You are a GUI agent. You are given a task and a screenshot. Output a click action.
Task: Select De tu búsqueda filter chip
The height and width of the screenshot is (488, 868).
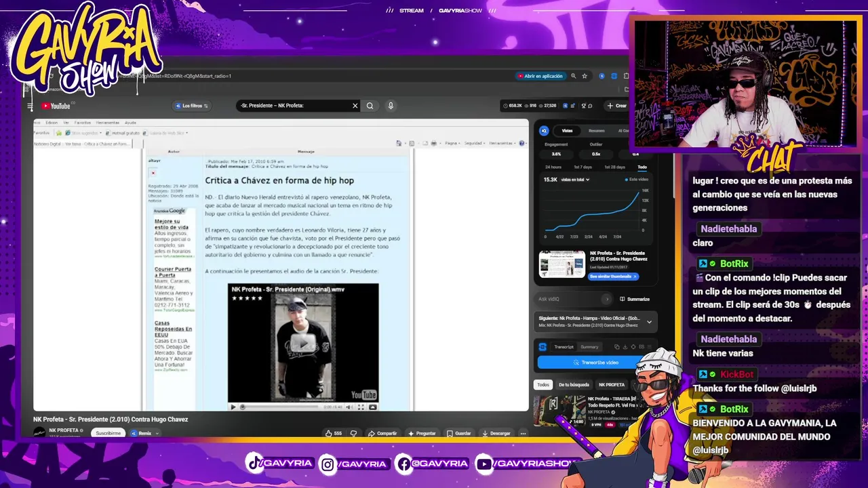pos(574,385)
